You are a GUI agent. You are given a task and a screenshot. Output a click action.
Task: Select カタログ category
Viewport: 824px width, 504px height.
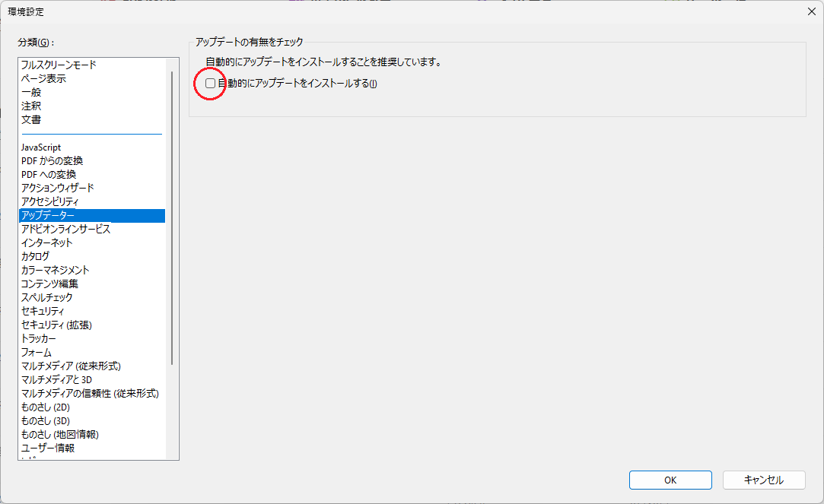(x=92, y=256)
